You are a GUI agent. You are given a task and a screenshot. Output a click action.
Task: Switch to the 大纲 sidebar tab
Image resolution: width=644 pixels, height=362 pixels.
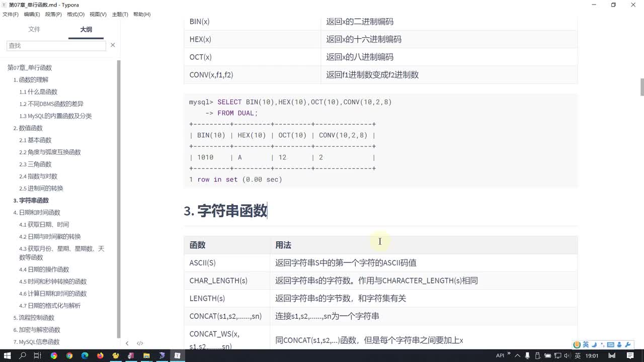(x=86, y=30)
